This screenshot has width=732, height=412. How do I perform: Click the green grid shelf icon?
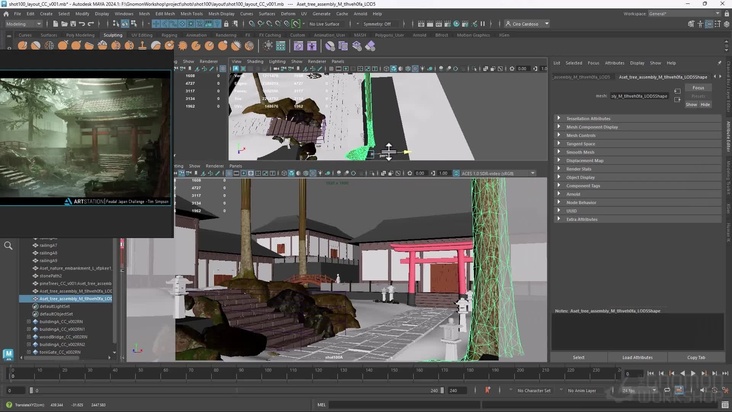coord(281,46)
